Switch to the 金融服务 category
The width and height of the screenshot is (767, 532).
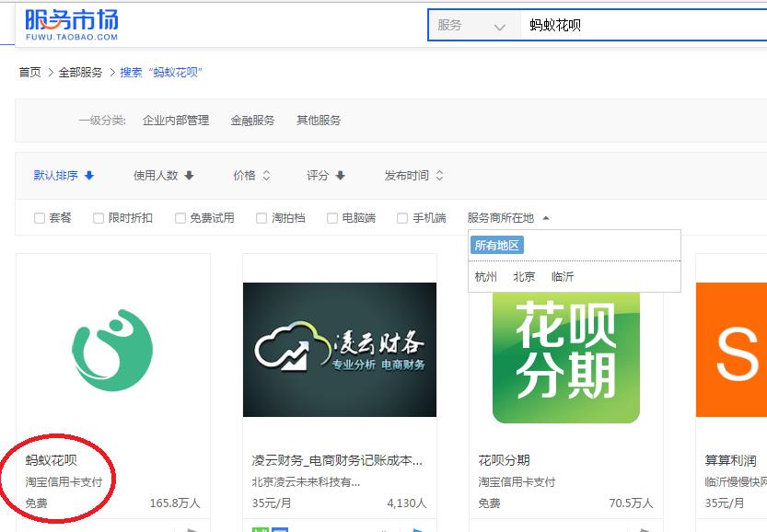point(252,120)
